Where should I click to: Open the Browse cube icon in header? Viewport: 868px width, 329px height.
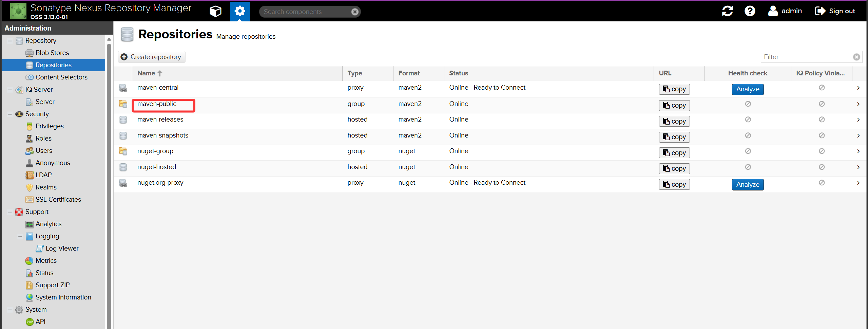[215, 12]
